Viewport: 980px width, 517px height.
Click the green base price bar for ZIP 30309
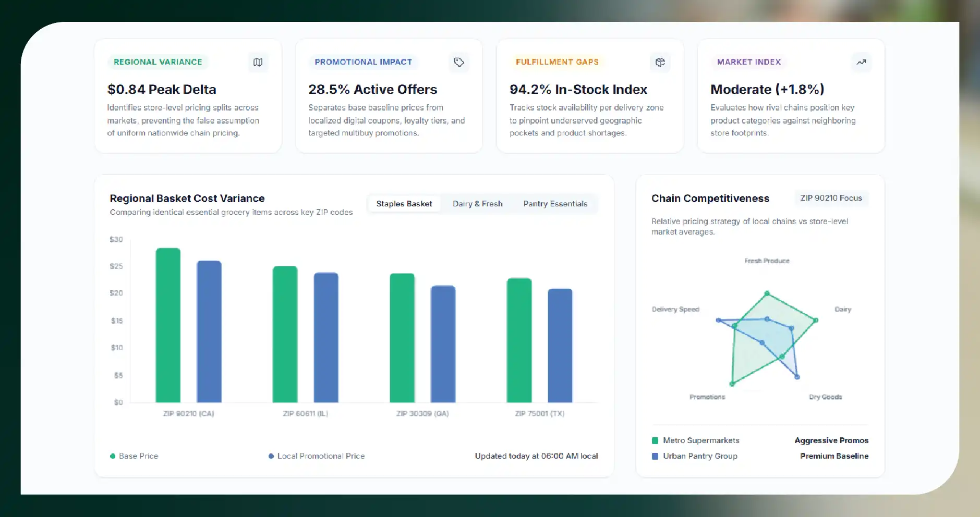(402, 338)
